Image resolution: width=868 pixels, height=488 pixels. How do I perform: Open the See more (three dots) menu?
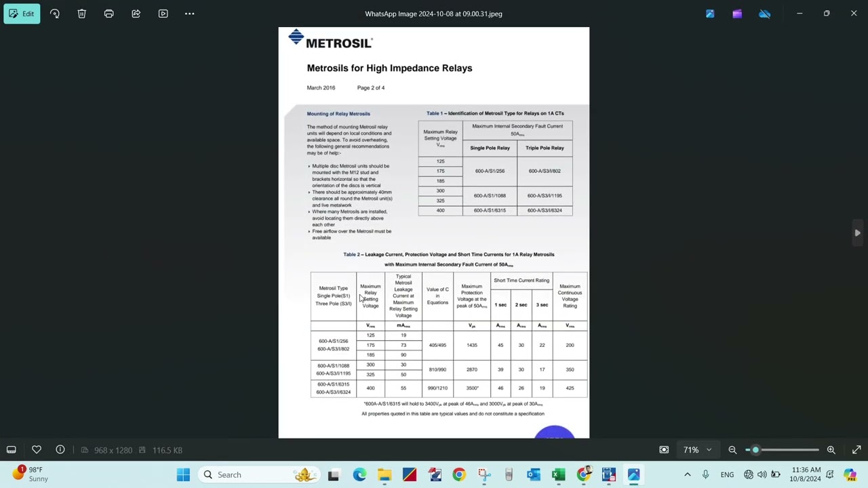click(190, 14)
